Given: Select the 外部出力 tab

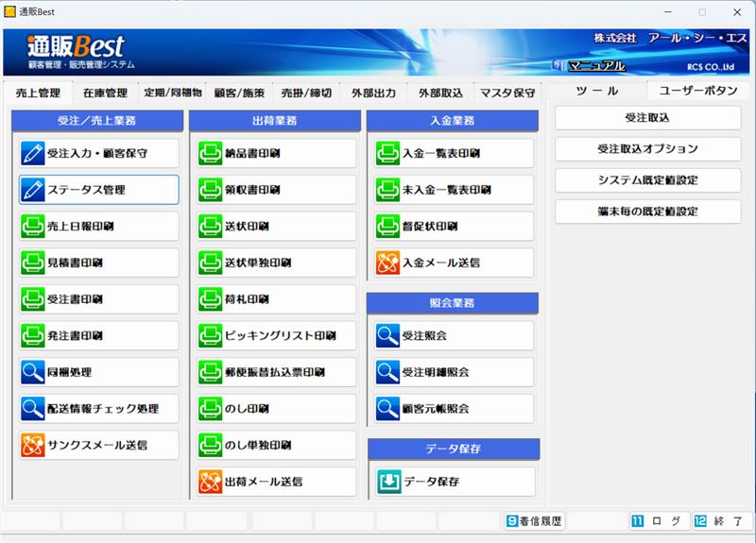Looking at the screenshot, I should pyautogui.click(x=373, y=93).
